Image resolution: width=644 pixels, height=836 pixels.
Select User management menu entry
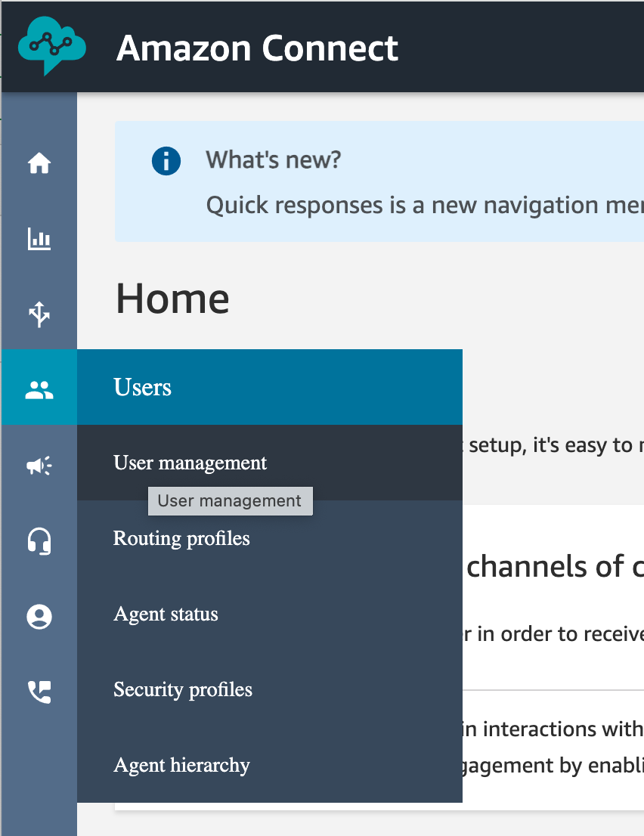tap(270, 463)
